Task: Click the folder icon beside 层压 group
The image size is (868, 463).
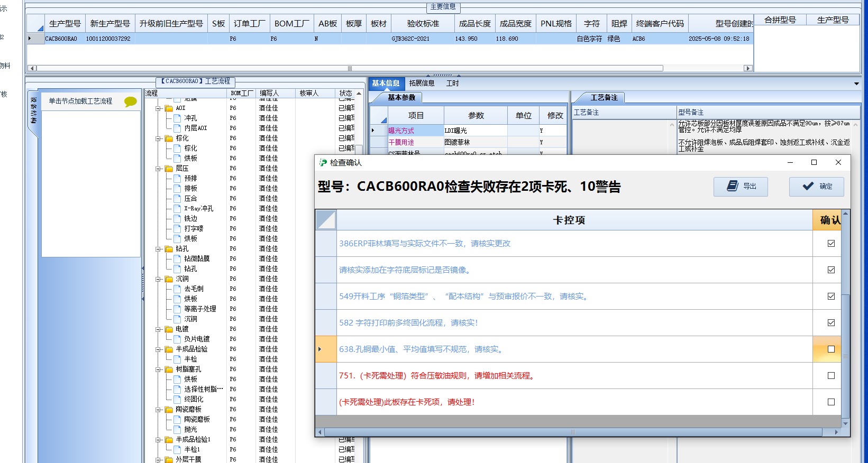Action: tap(169, 169)
